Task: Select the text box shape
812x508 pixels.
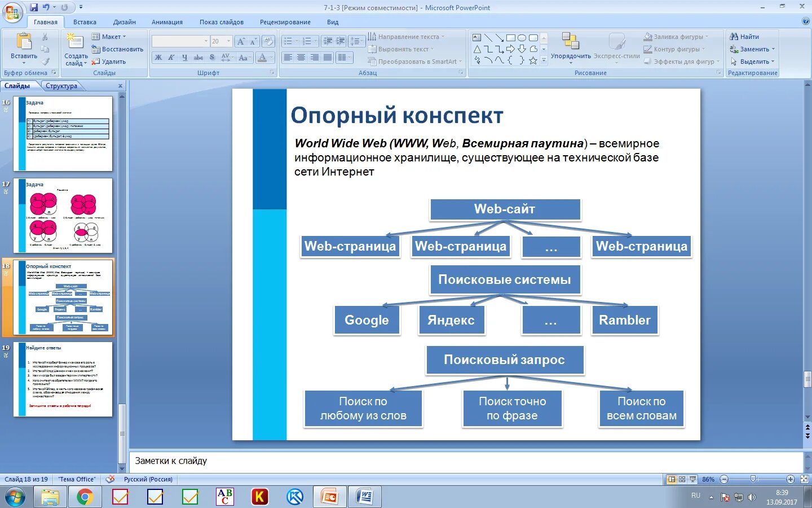Action: [x=477, y=38]
